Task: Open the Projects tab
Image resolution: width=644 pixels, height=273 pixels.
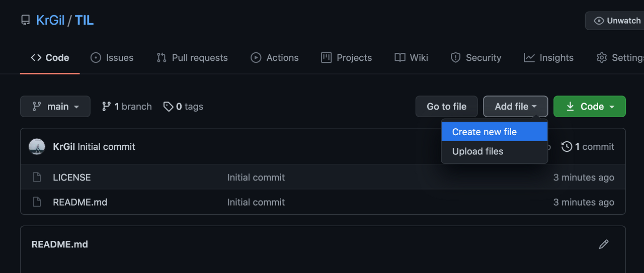Action: click(347, 58)
